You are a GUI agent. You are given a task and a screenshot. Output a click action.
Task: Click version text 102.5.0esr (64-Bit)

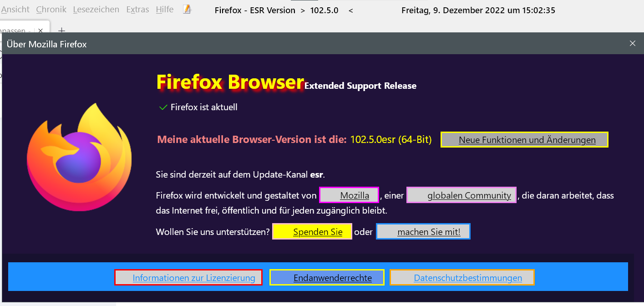click(391, 140)
